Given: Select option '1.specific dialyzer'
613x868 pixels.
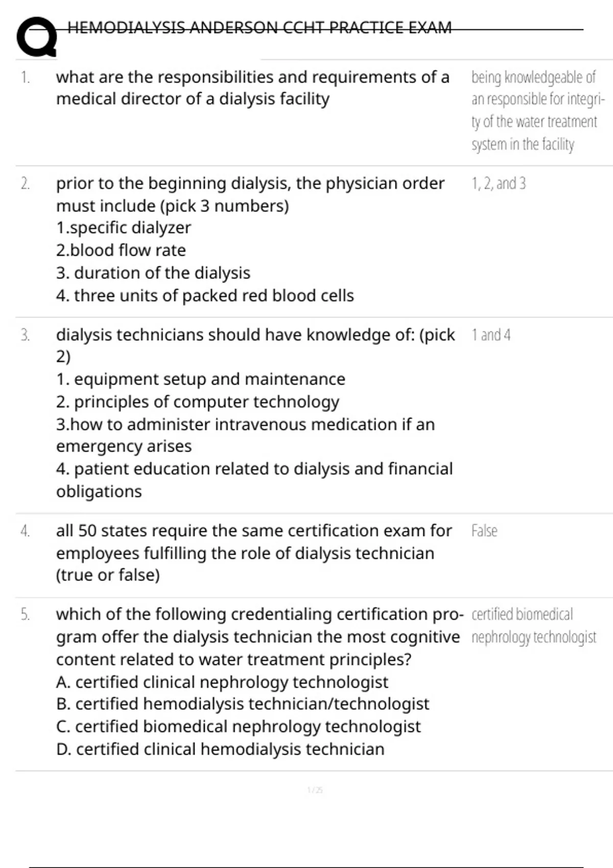Looking at the screenshot, I should (124, 228).
